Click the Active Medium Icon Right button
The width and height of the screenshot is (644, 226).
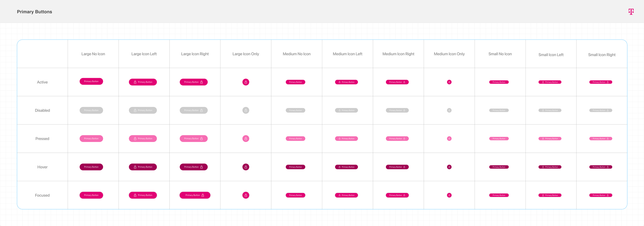(x=397, y=82)
